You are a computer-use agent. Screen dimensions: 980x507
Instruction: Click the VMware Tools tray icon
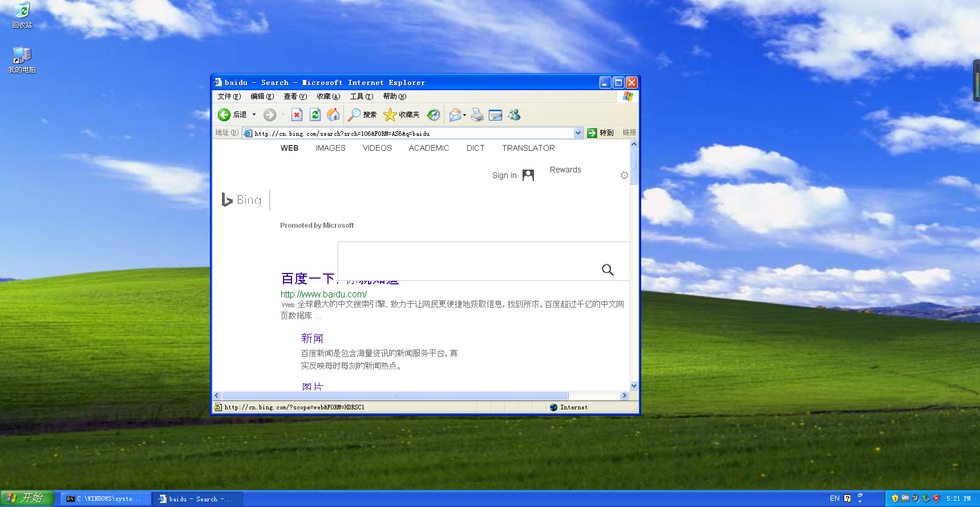(905, 498)
